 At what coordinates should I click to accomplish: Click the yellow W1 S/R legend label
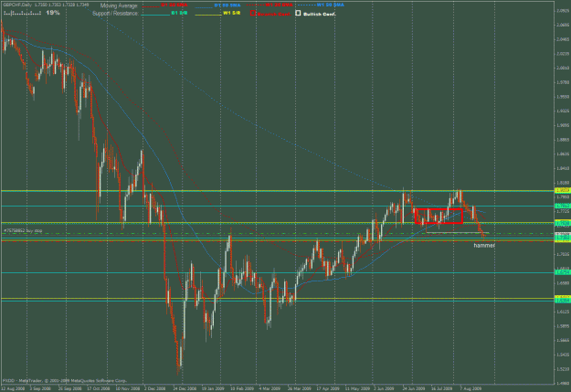tap(232, 13)
